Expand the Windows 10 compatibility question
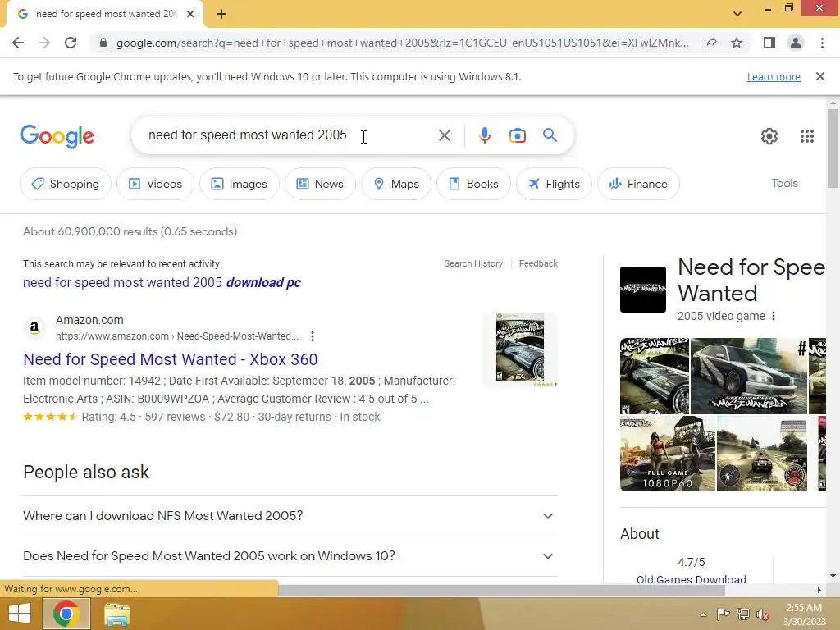 (290, 556)
